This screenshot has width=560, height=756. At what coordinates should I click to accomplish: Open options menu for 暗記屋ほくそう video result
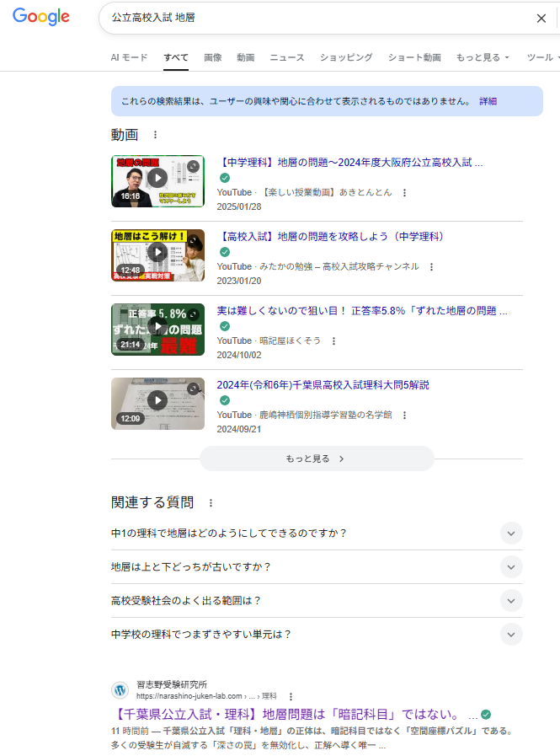coord(333,341)
